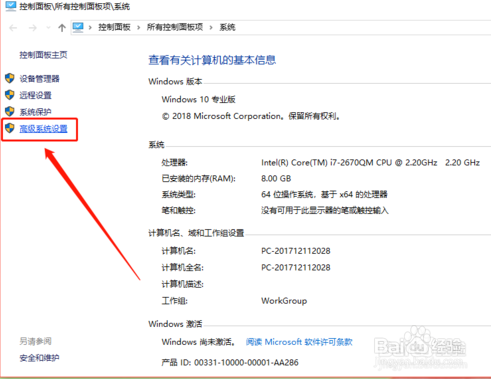Image resolution: width=491 pixels, height=379 pixels.
Task: Click the computer icon in address bar
Action: click(x=78, y=27)
